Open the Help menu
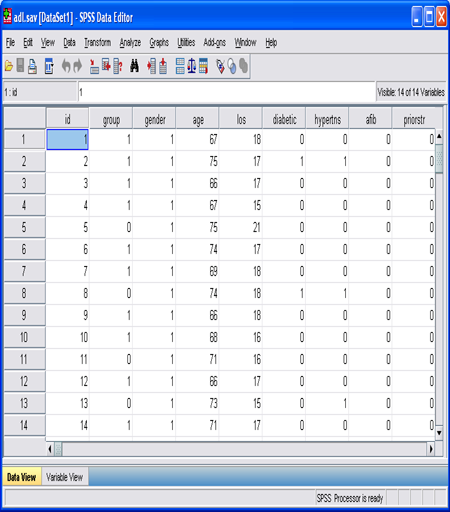Viewport: 450px width, 512px height. pyautogui.click(x=271, y=43)
